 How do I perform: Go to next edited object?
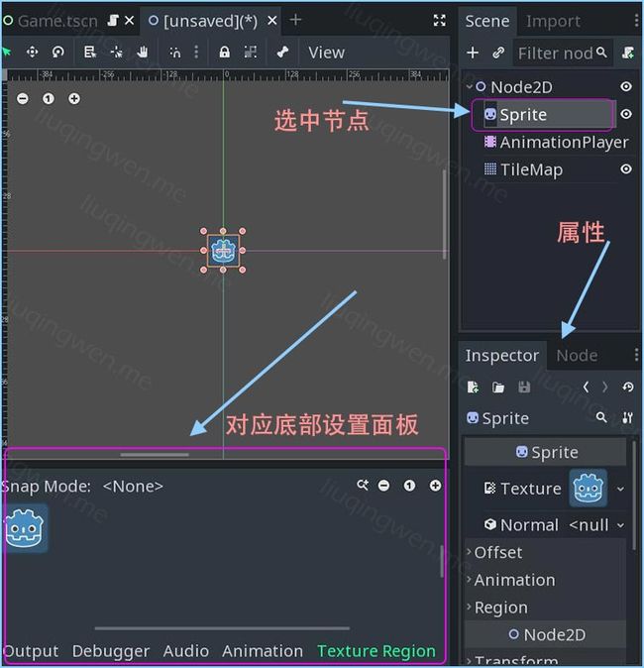coord(604,387)
